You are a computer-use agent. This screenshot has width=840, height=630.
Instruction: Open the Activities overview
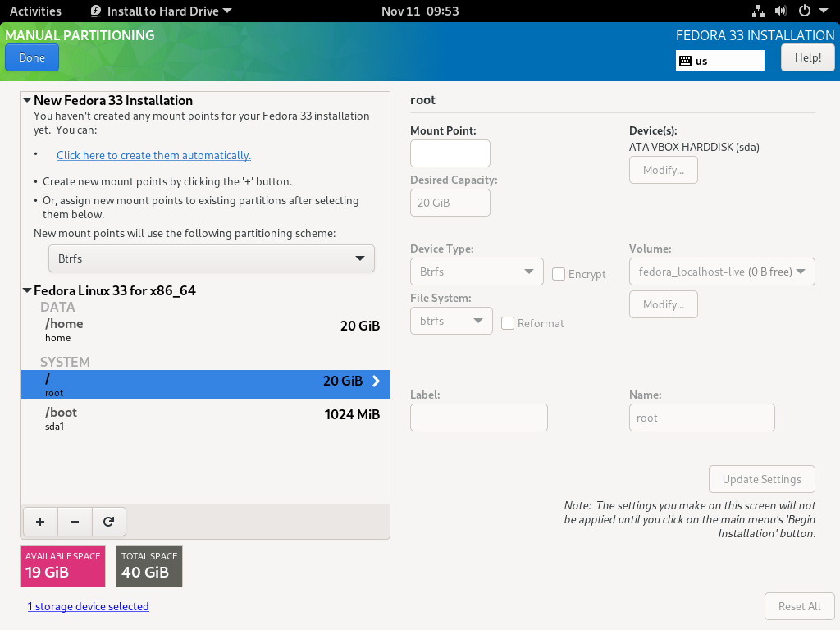(x=35, y=11)
